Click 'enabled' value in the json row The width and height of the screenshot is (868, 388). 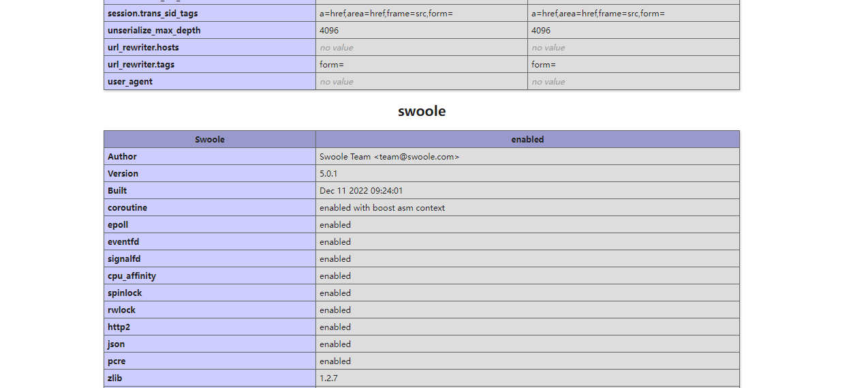(x=335, y=344)
